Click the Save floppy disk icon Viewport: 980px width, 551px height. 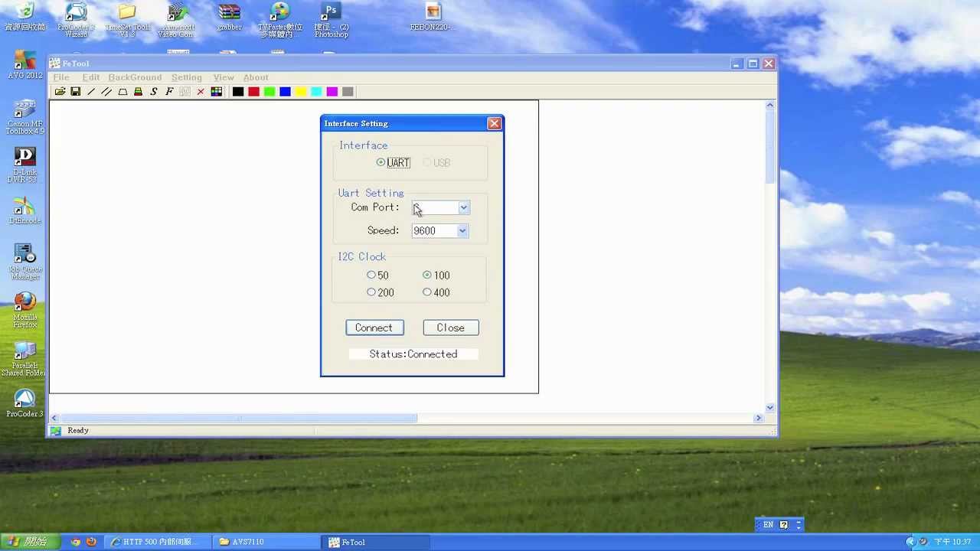coord(75,92)
